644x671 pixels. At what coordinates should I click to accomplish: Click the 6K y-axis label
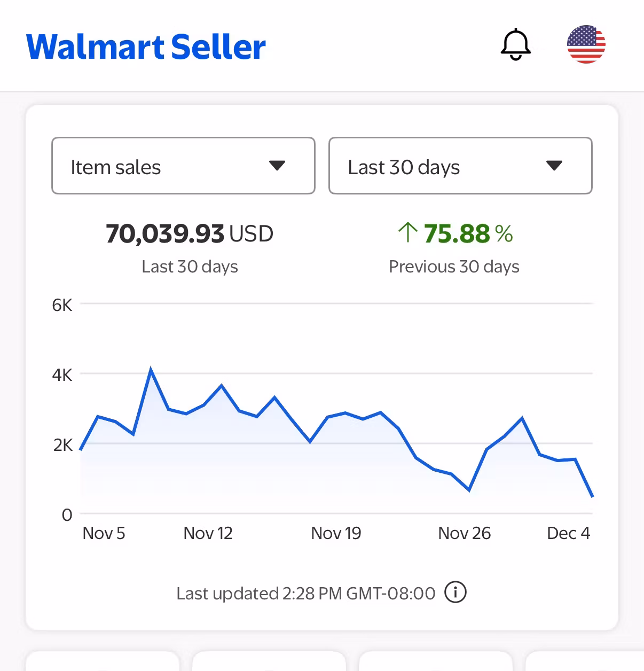point(62,305)
